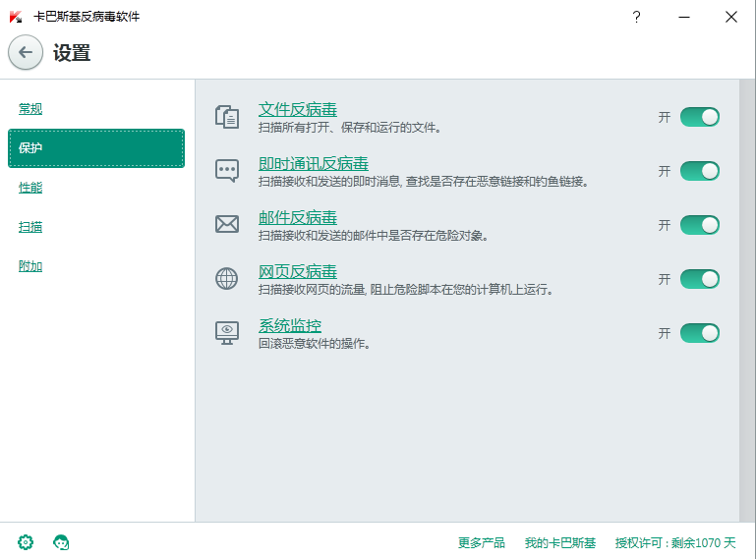Screen dimensions: 756x559
Task: Open support agent icon at bottom
Action: 61,542
